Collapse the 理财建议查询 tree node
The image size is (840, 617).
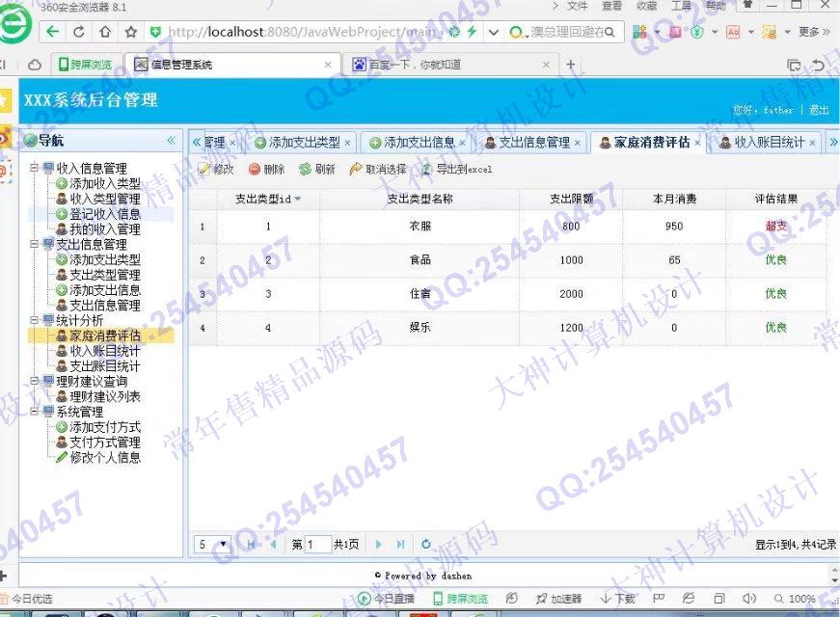(35, 381)
